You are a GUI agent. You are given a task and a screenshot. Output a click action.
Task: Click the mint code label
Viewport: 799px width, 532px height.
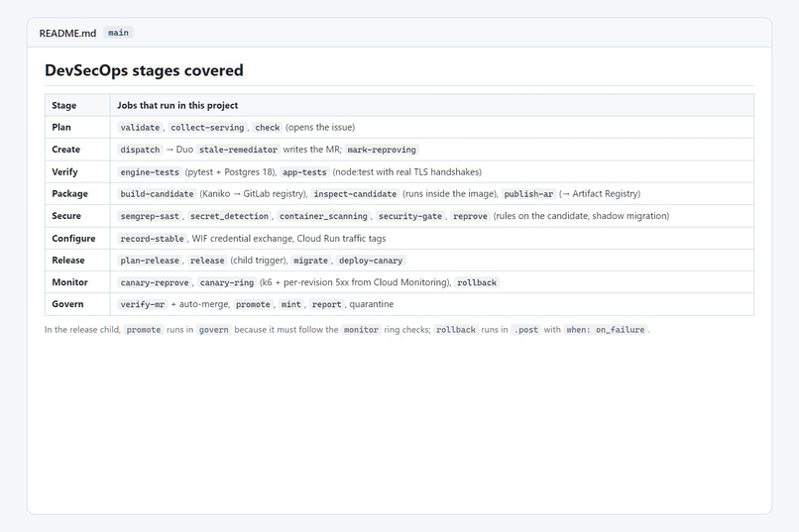[291, 304]
